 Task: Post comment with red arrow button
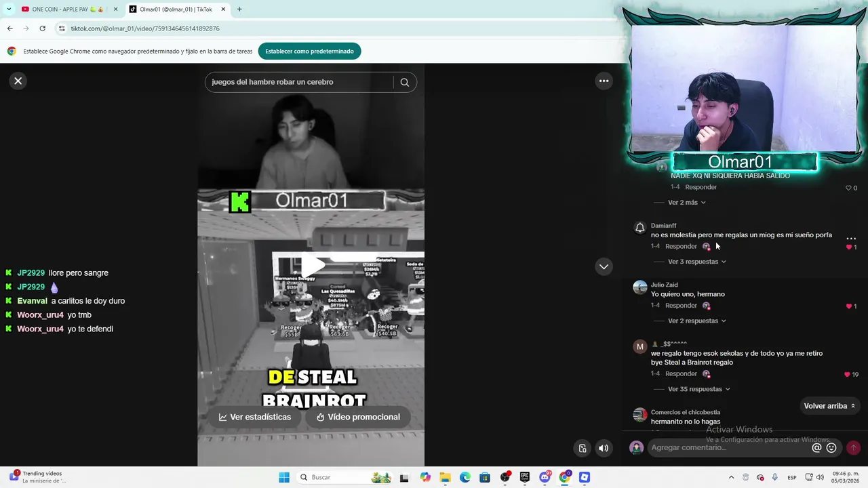[x=853, y=448]
